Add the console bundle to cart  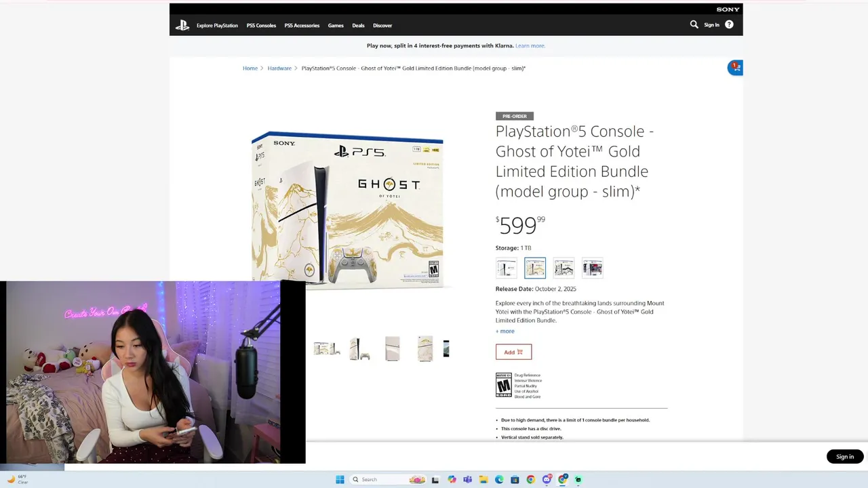(513, 352)
